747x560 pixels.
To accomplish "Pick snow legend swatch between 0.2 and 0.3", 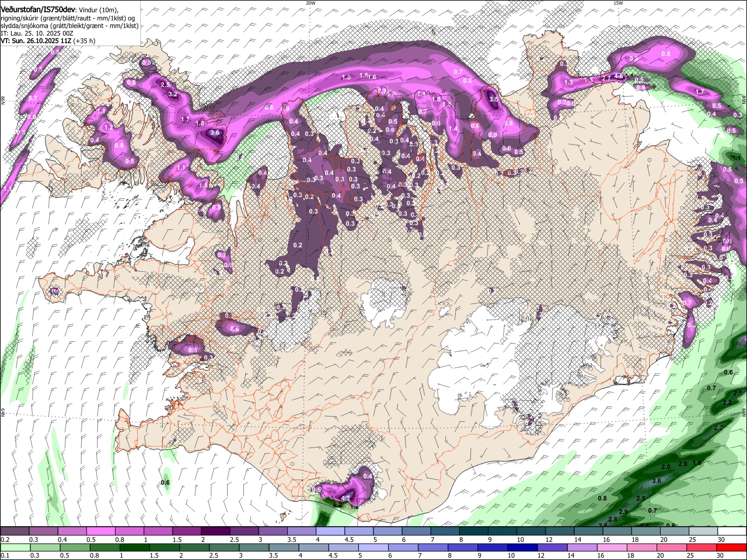I will [x=15, y=531].
